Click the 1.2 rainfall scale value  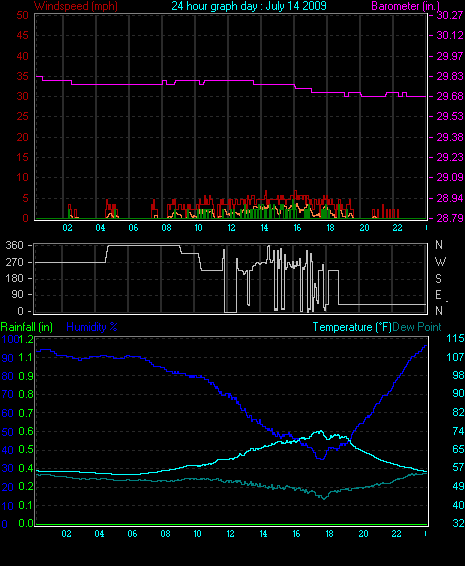26,339
